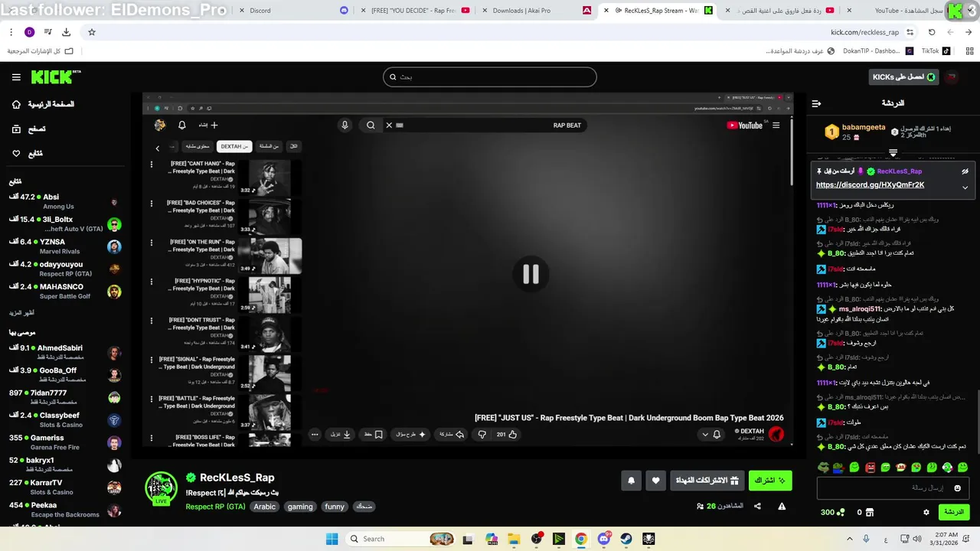980x551 pixels.
Task: Collapse the chat panel with the arrow icon
Action: coord(816,103)
